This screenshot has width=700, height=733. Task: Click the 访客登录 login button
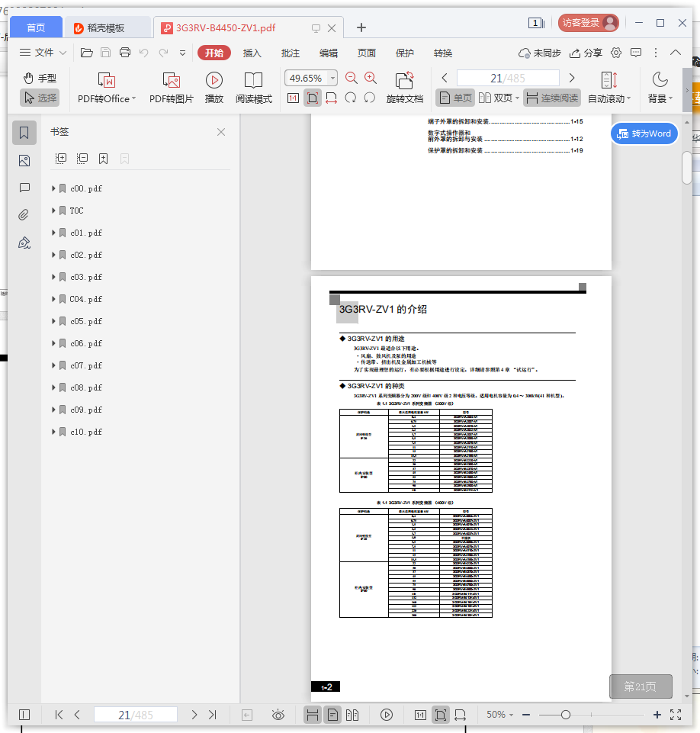click(x=589, y=22)
